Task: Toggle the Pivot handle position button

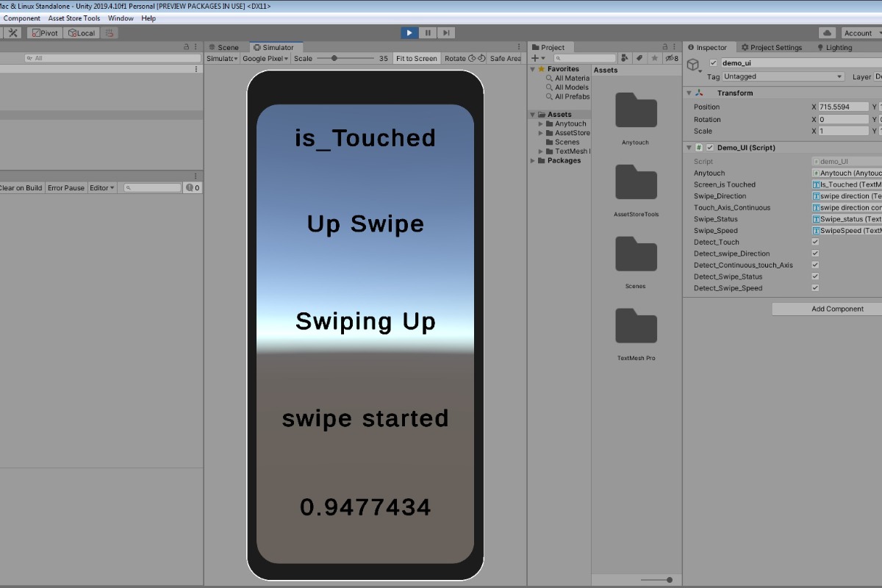Action: coord(44,33)
